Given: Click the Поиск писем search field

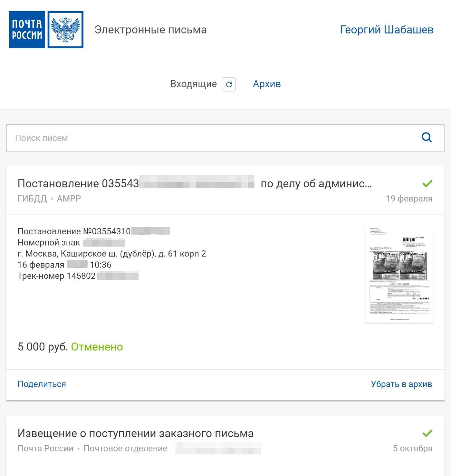Looking at the screenshot, I should 129,138.
